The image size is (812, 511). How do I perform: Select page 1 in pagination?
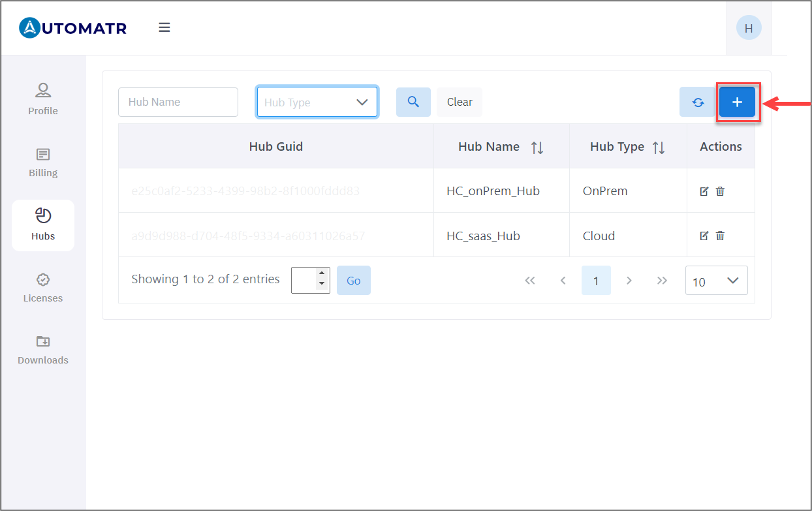pyautogui.click(x=596, y=281)
